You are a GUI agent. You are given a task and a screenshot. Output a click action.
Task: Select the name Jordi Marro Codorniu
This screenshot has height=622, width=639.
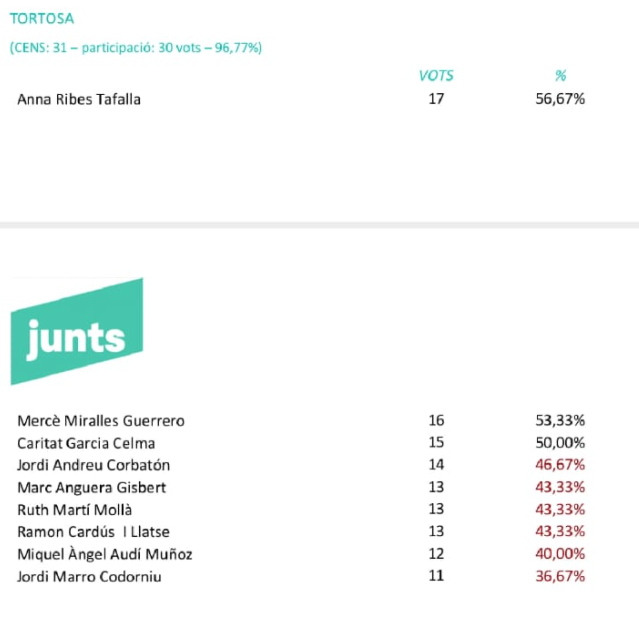(x=89, y=577)
